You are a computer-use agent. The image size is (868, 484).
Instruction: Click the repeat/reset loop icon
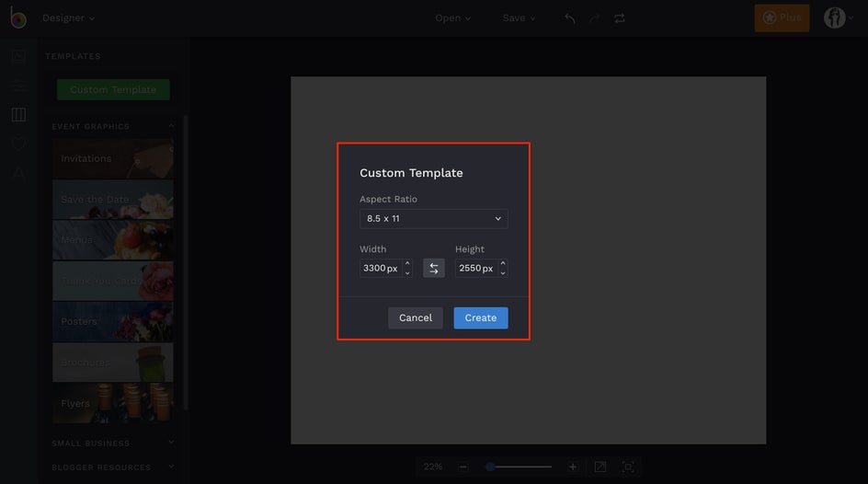coord(620,18)
